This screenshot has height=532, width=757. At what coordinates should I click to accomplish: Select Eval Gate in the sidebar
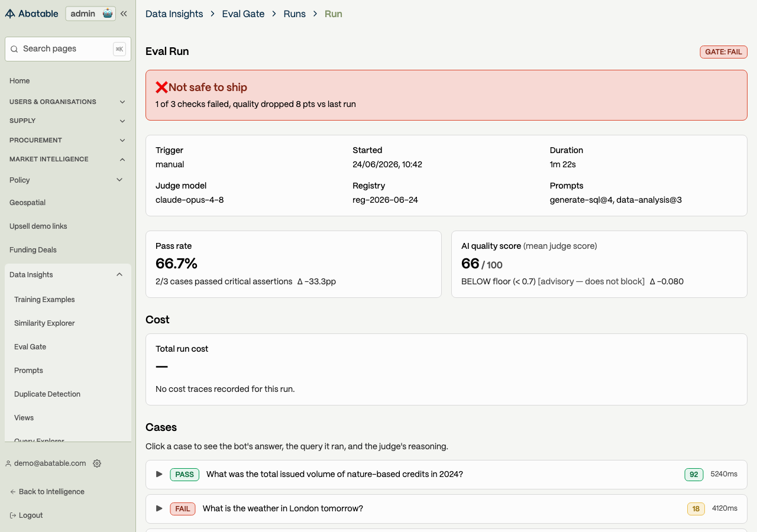pos(30,347)
